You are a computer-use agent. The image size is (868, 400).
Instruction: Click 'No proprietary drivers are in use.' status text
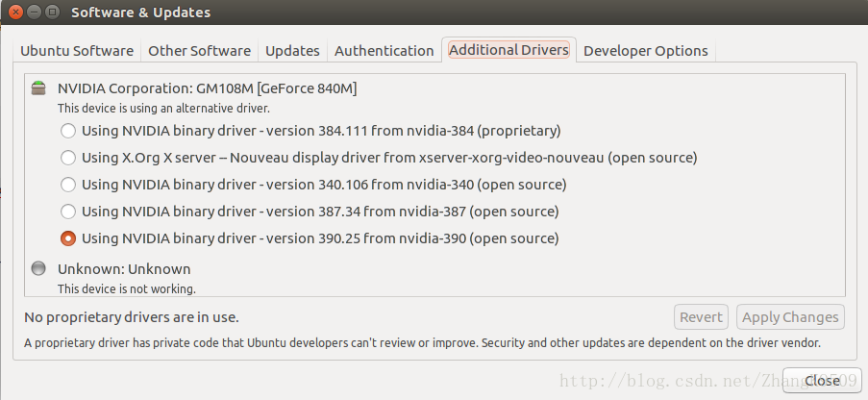click(132, 317)
